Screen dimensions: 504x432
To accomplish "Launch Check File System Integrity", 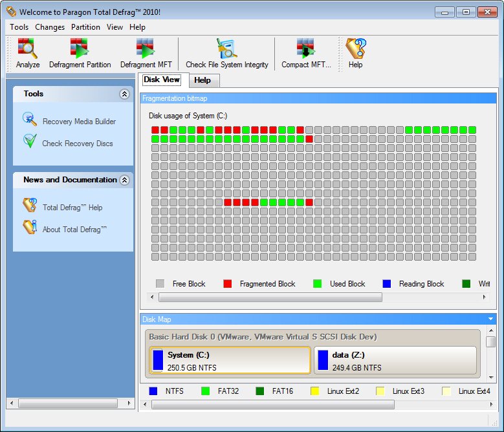I will point(226,53).
